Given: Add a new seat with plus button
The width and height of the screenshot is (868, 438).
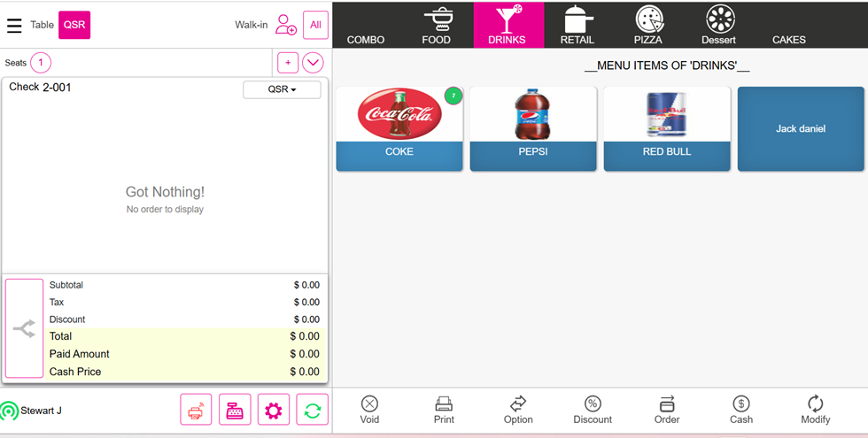Looking at the screenshot, I should click(287, 63).
